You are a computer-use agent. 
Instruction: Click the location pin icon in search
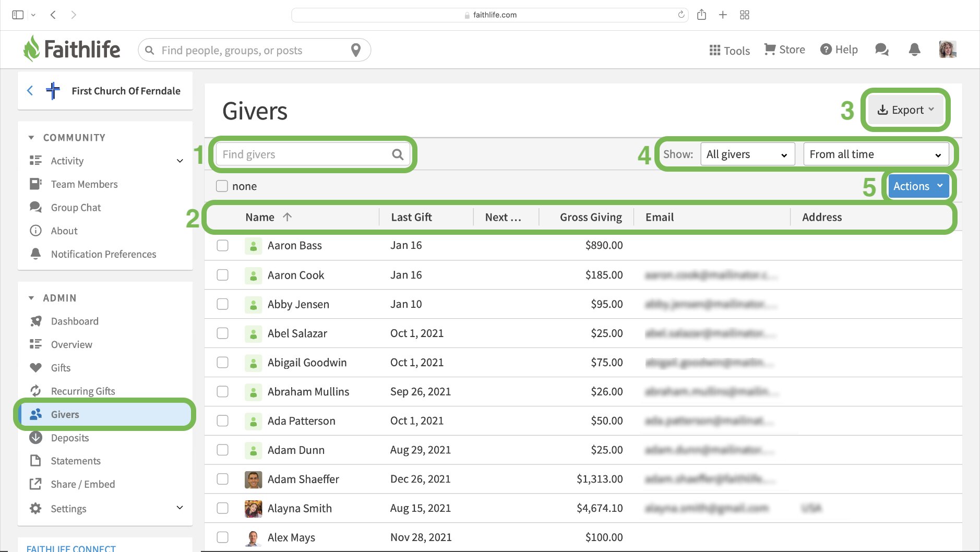[x=356, y=50]
